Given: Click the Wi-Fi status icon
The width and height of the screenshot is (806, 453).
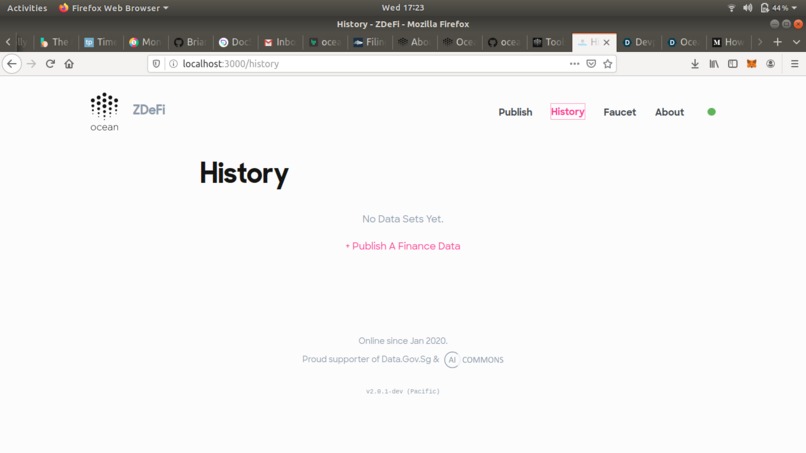Looking at the screenshot, I should tap(731, 8).
